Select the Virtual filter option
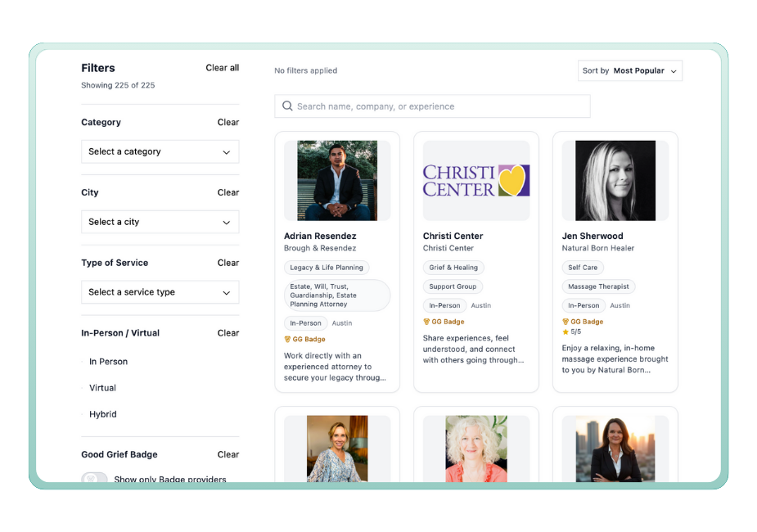The width and height of the screenshot is (757, 532). click(102, 387)
